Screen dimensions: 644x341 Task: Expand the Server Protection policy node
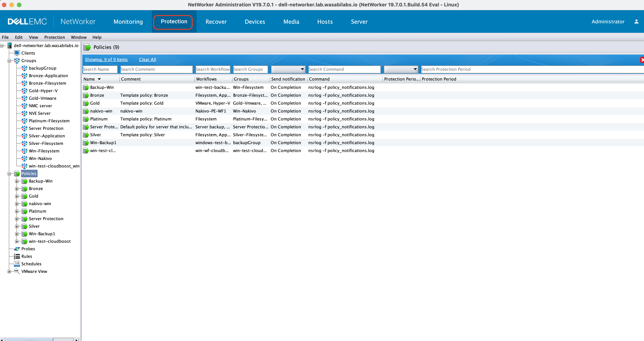pos(17,219)
